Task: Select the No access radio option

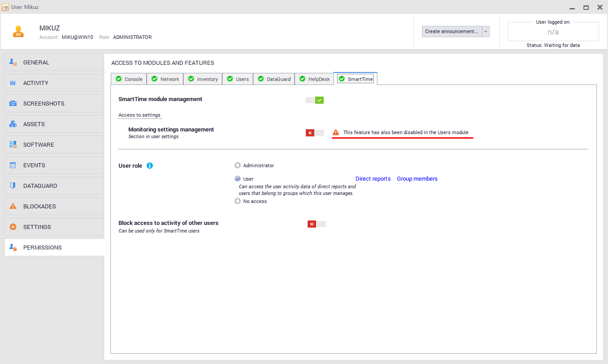Action: pos(238,201)
